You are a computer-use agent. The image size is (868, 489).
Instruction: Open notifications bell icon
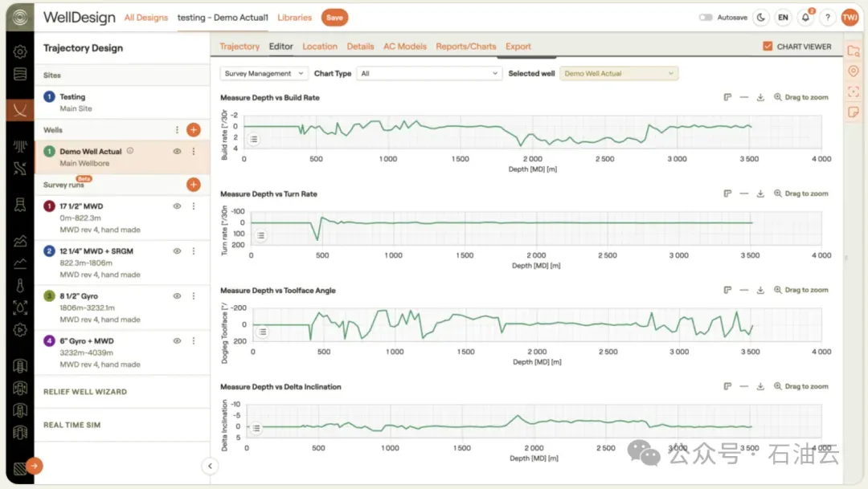805,18
